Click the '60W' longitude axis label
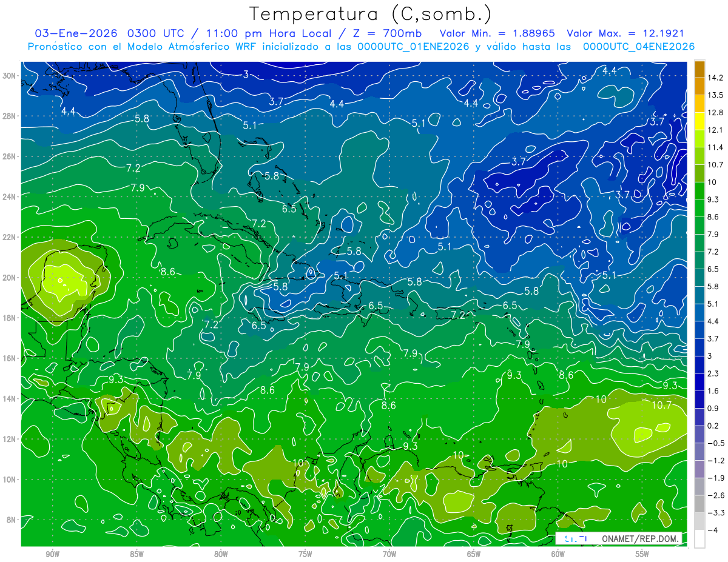The width and height of the screenshot is (728, 562). tap(558, 555)
